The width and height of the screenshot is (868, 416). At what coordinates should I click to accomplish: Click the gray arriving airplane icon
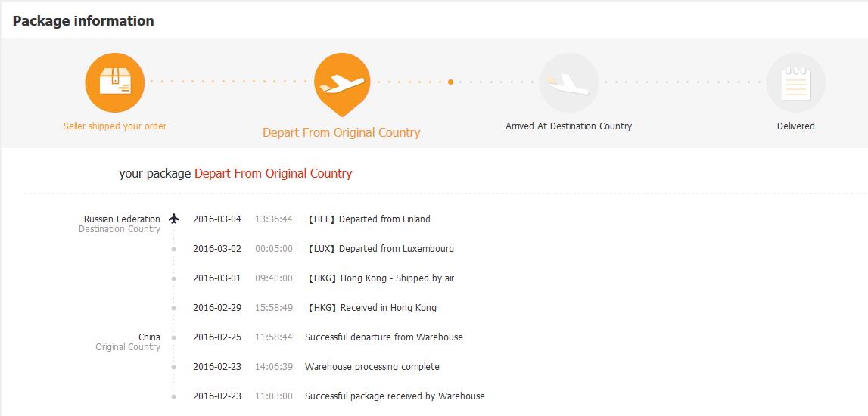coord(568,82)
